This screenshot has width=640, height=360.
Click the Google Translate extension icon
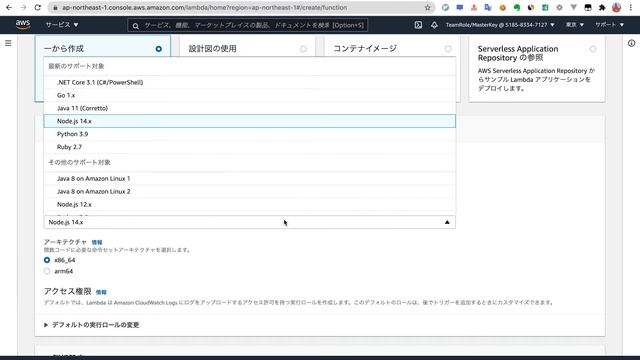[488, 7]
